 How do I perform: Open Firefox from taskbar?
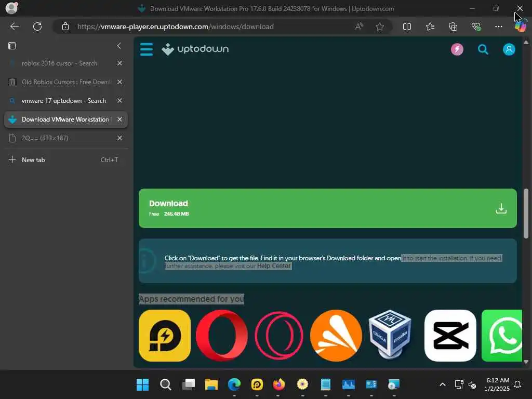pos(279,384)
